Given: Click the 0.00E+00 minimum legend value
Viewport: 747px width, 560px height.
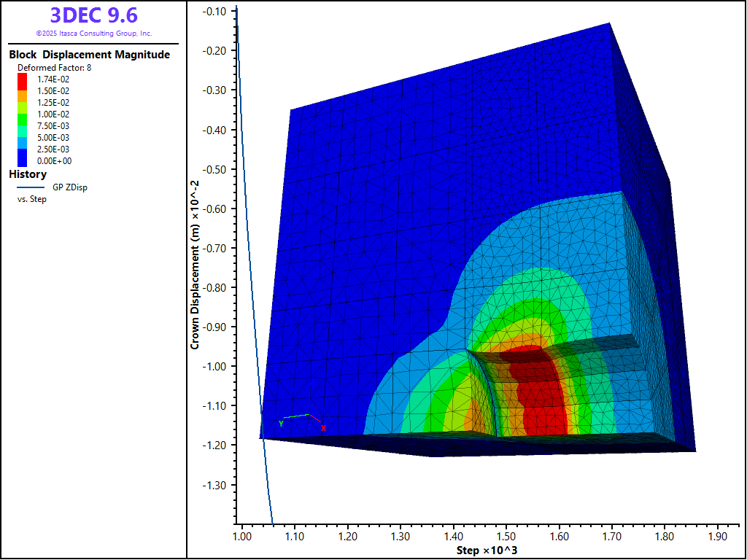Looking at the screenshot, I should 55,160.
